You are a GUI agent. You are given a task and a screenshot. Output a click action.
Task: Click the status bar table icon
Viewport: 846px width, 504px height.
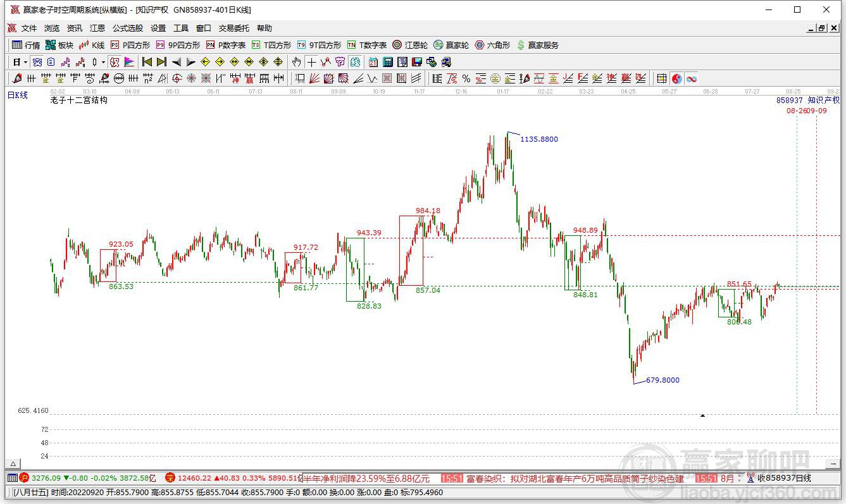coord(13,479)
